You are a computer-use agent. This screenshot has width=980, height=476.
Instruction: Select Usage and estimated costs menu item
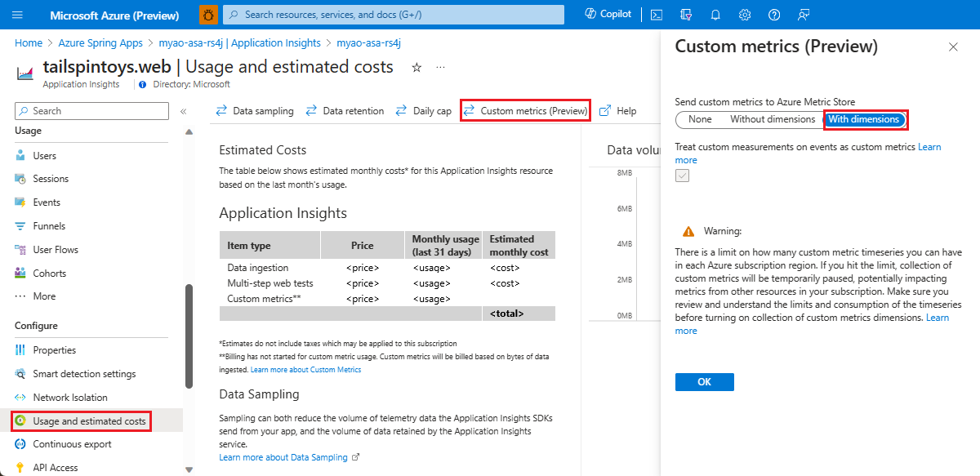click(89, 421)
